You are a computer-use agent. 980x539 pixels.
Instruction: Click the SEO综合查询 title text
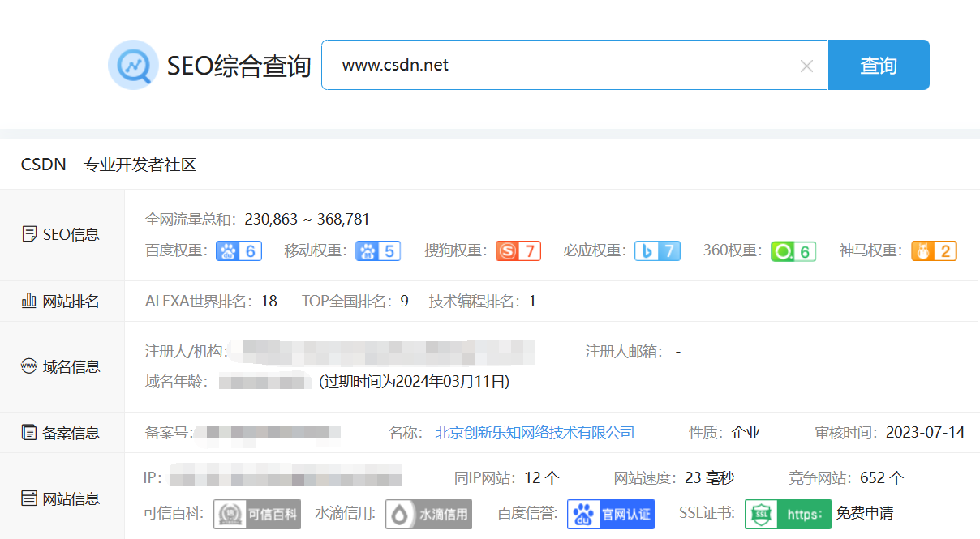tap(239, 66)
